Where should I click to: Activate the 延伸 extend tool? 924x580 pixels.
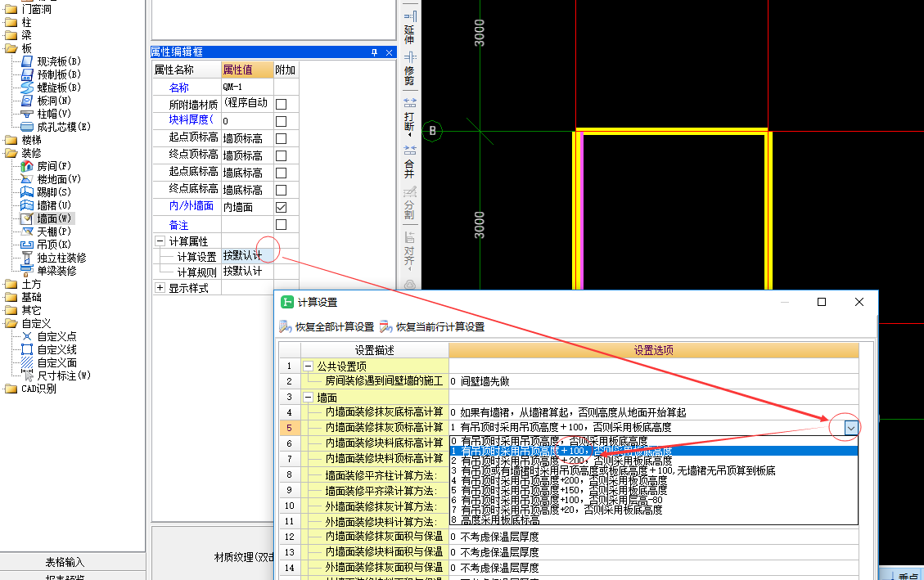(409, 27)
